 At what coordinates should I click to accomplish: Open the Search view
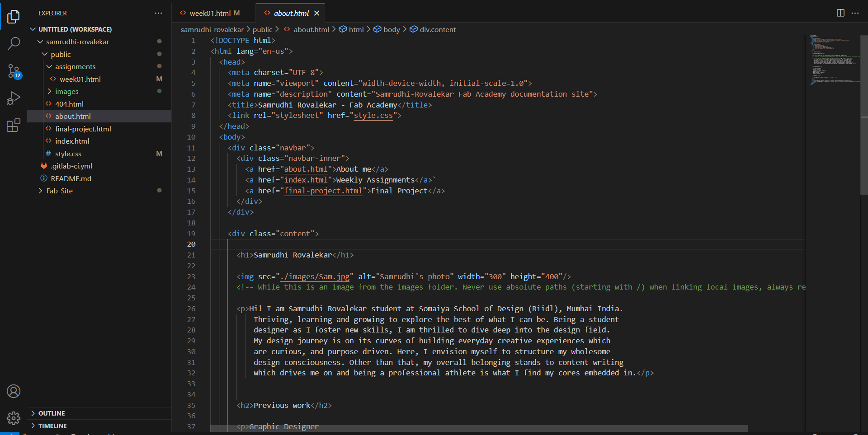(x=14, y=44)
